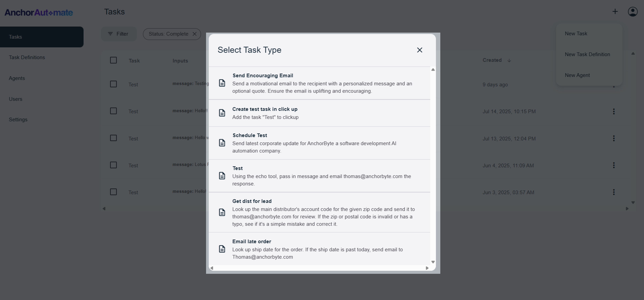Toggle the select-all checkbox in table header

pos(113,60)
